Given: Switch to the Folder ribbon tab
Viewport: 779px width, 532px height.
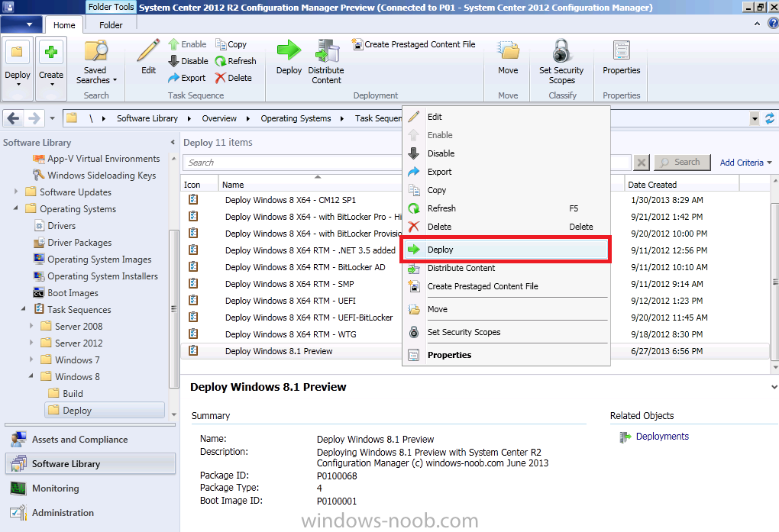Looking at the screenshot, I should (110, 25).
